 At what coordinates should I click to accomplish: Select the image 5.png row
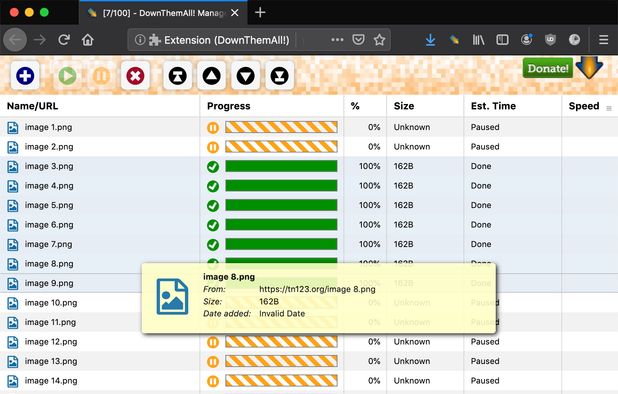(x=309, y=205)
